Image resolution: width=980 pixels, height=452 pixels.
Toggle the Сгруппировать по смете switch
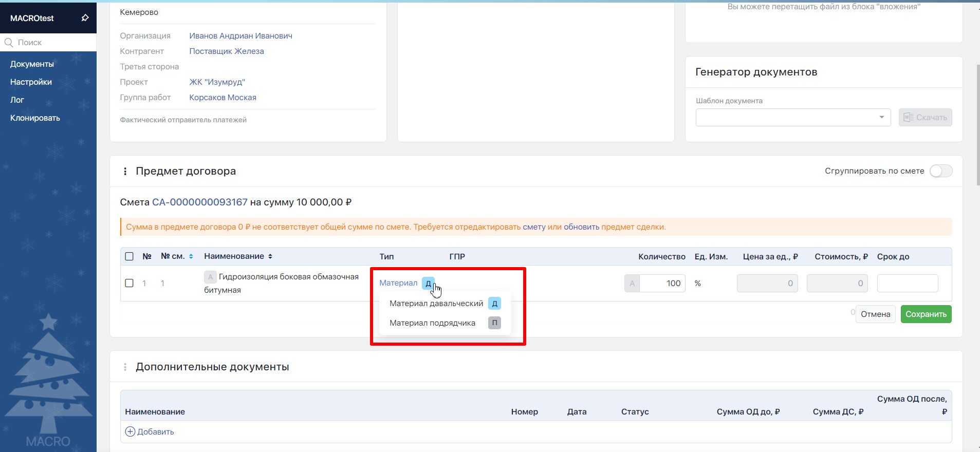(940, 171)
